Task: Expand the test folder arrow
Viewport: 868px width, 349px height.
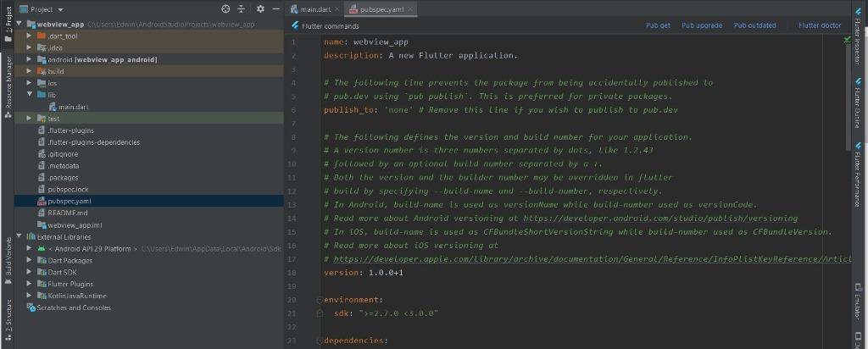Action: pos(30,119)
